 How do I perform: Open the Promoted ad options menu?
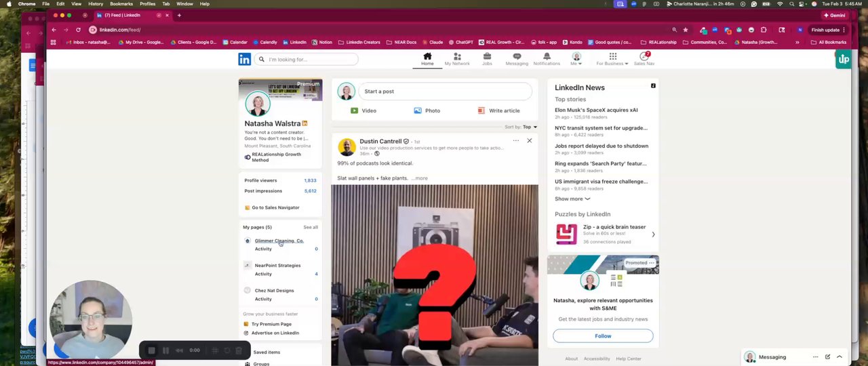(x=652, y=263)
